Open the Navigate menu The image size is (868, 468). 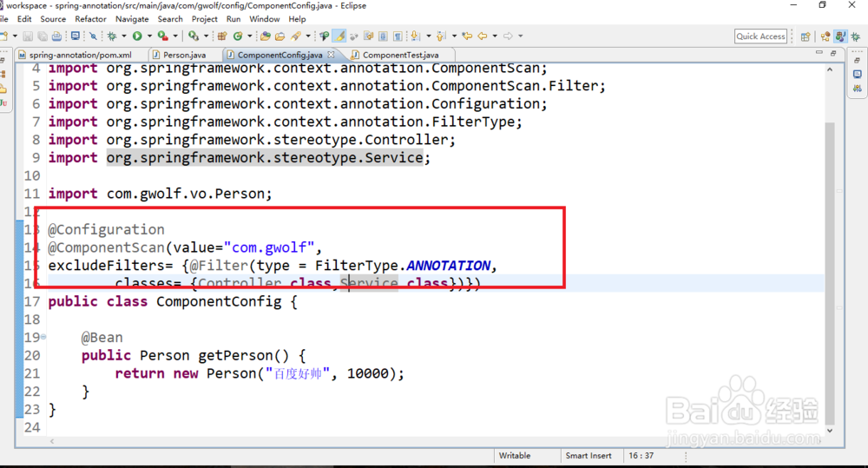[x=132, y=19]
